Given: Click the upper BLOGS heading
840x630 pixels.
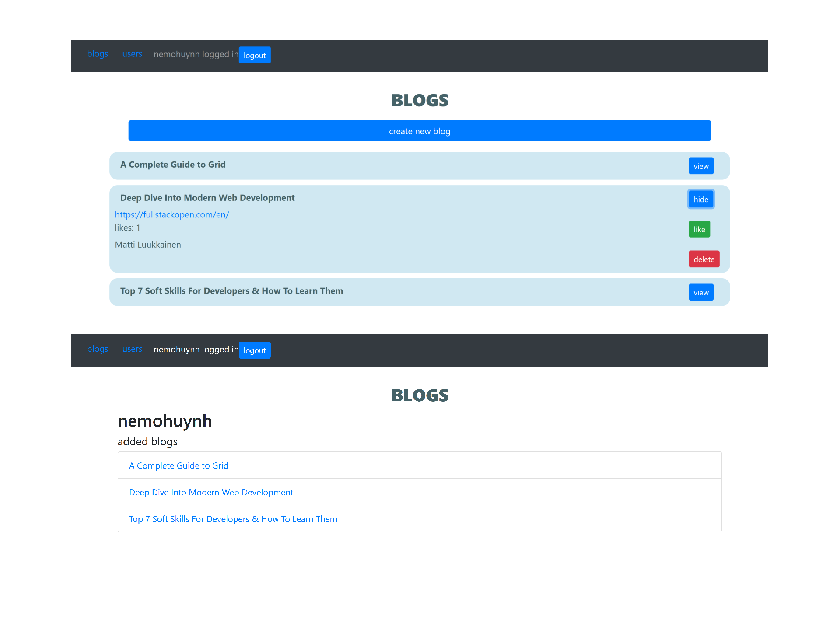Looking at the screenshot, I should pos(420,100).
